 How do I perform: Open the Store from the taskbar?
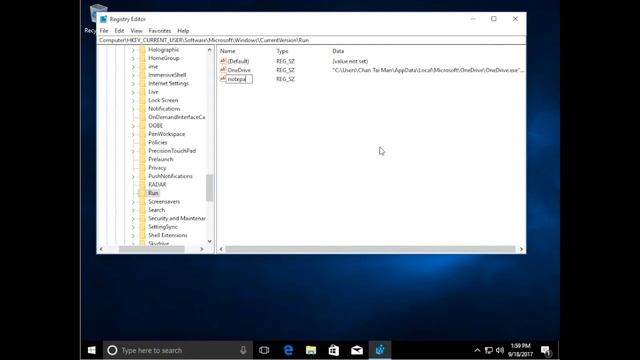click(334, 350)
